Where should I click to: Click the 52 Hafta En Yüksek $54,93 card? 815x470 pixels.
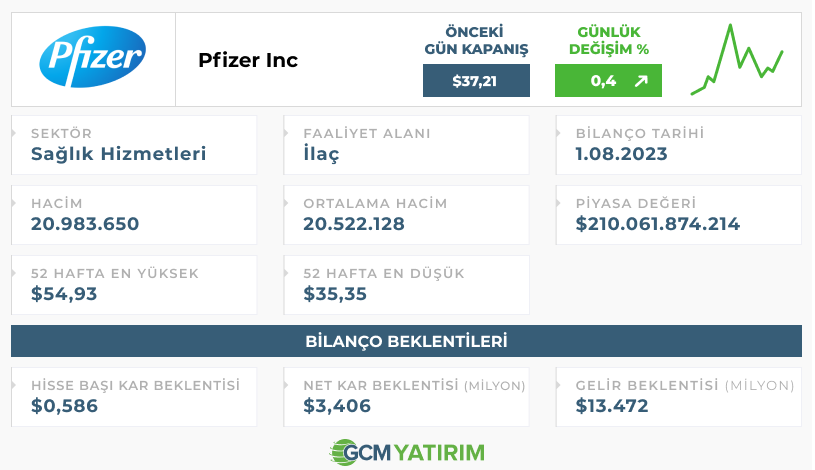pyautogui.click(x=134, y=285)
